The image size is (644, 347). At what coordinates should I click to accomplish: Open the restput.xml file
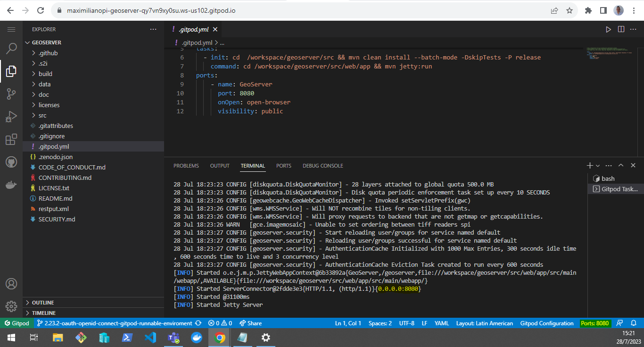click(x=93, y=209)
